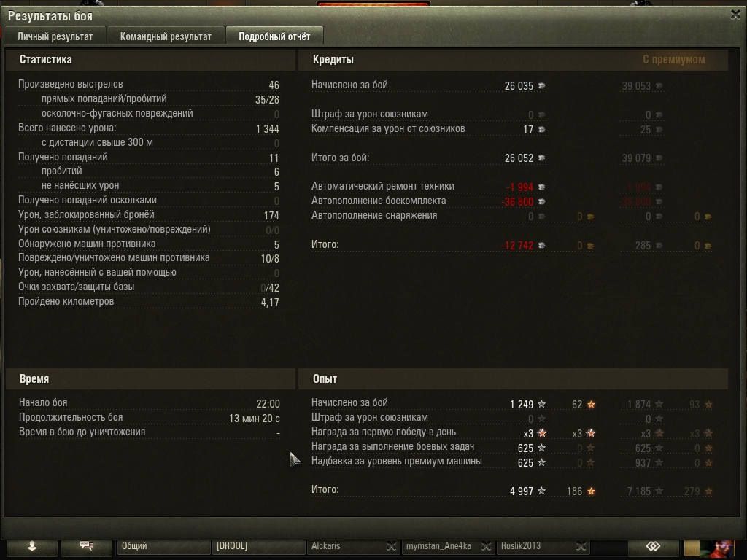The image size is (747, 560).
Task: Click the credits icon beside 26 035
Action: (542, 86)
